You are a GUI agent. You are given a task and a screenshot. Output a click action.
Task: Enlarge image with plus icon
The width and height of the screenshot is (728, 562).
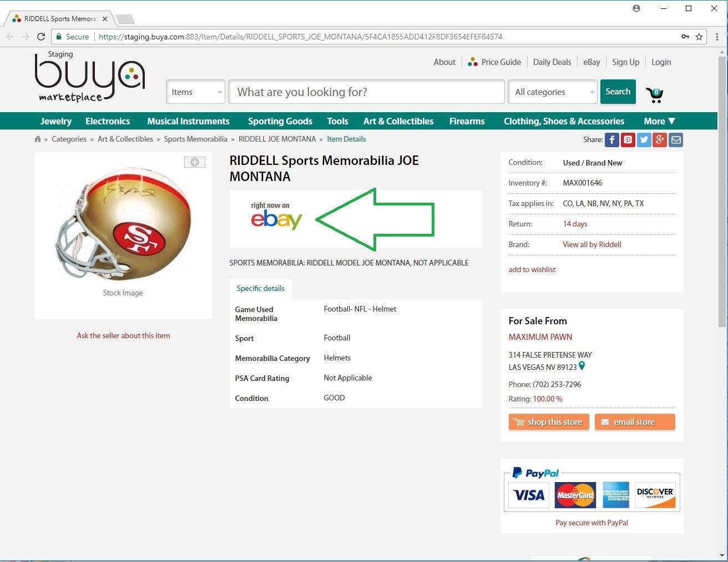(x=195, y=162)
